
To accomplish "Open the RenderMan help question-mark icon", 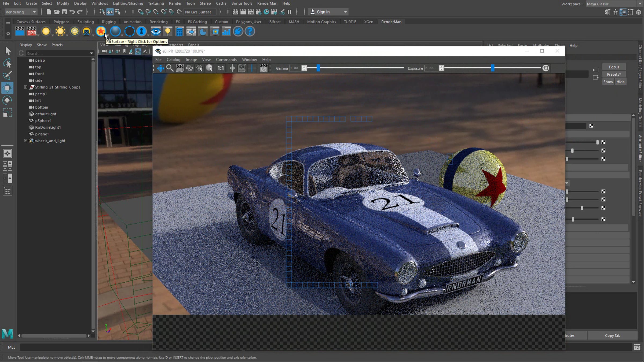I will [x=250, y=32].
